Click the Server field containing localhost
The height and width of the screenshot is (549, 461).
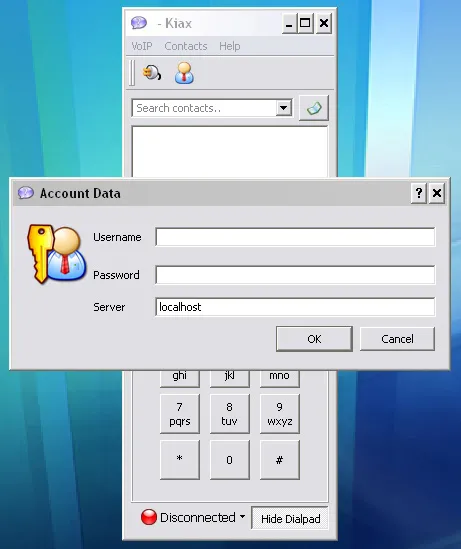click(295, 307)
